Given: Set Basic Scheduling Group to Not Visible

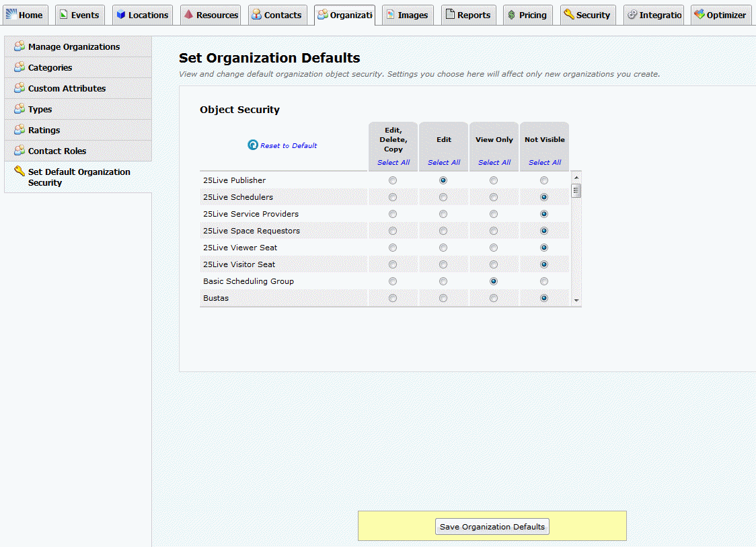Looking at the screenshot, I should [544, 281].
